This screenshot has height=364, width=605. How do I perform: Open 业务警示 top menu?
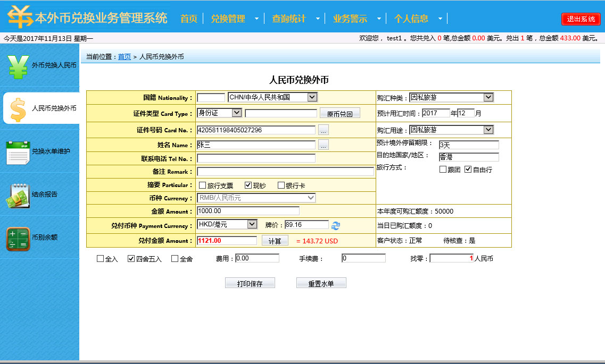point(350,19)
